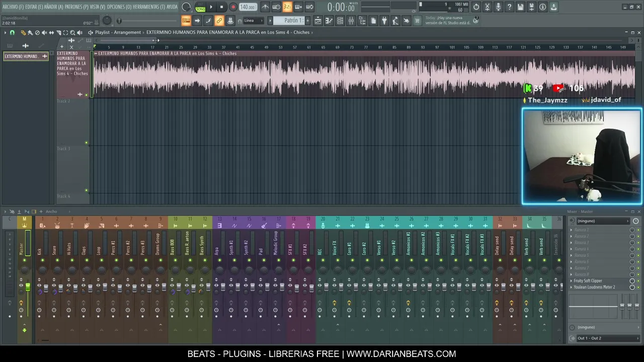
Task: Save project with the floppy disk icon
Action: click(x=520, y=7)
